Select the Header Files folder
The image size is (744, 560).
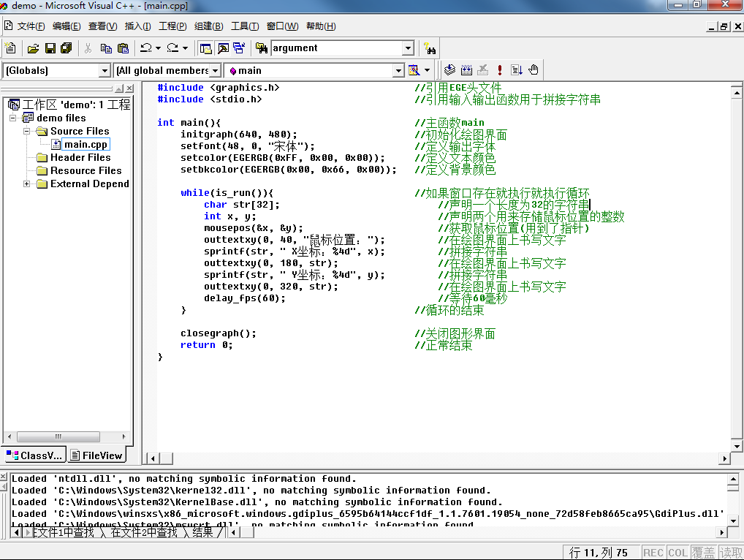(80, 158)
